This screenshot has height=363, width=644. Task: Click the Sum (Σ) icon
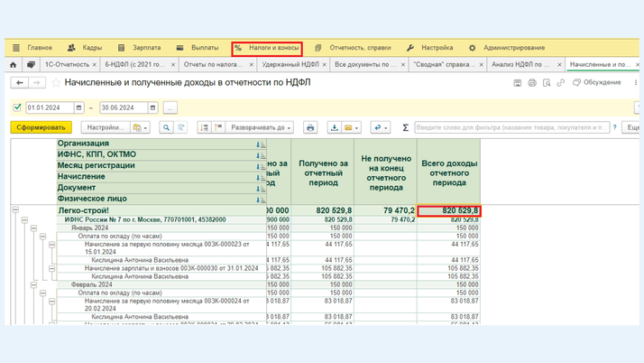point(405,128)
